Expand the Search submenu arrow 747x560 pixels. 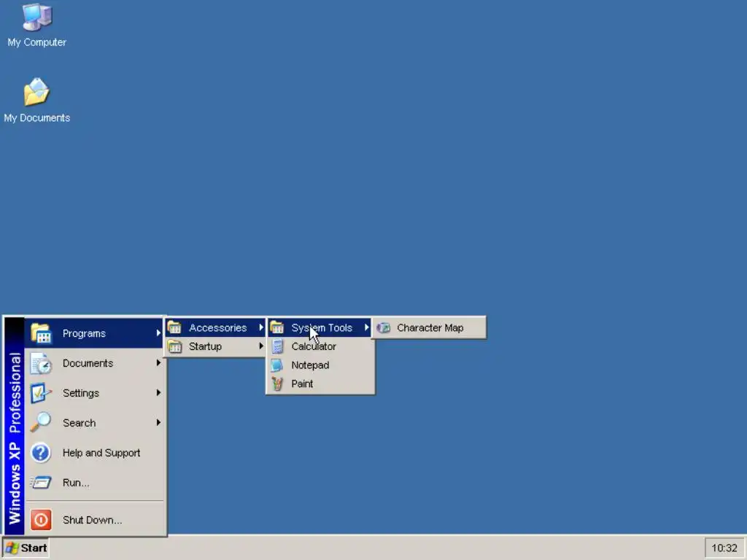click(x=158, y=422)
